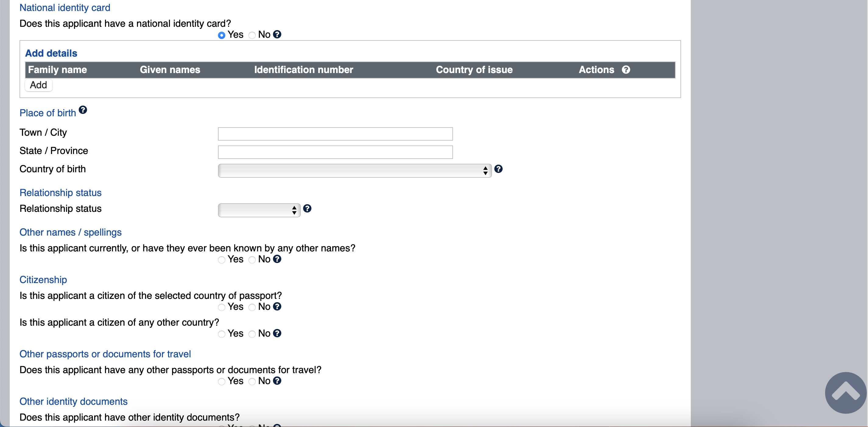
Task: Select Yes for other passports or travel documents
Action: pyautogui.click(x=221, y=382)
